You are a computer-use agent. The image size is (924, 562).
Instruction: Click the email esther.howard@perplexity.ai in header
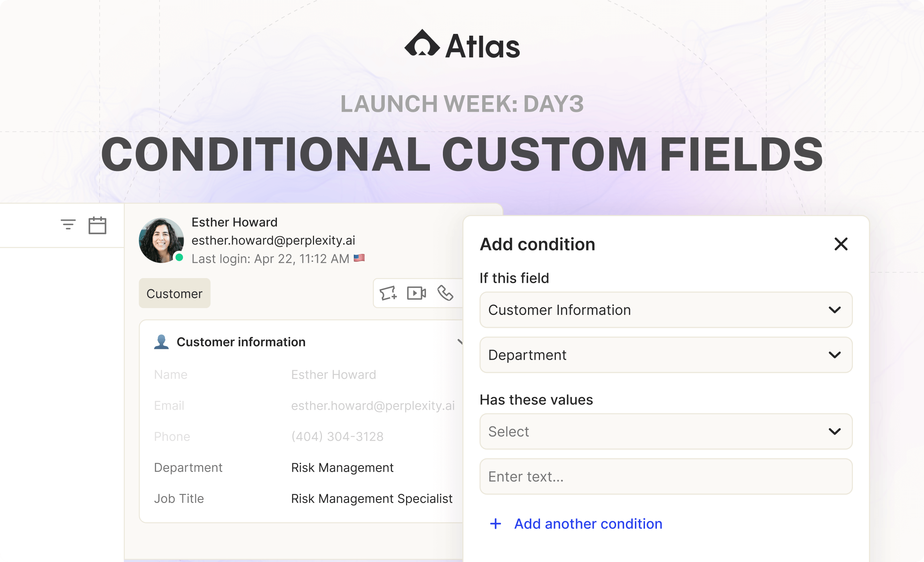click(x=273, y=240)
